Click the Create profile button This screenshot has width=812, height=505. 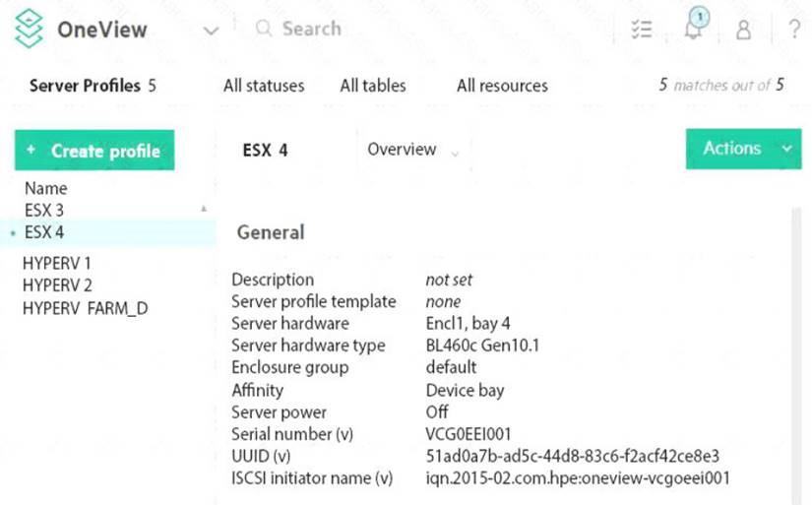point(94,151)
